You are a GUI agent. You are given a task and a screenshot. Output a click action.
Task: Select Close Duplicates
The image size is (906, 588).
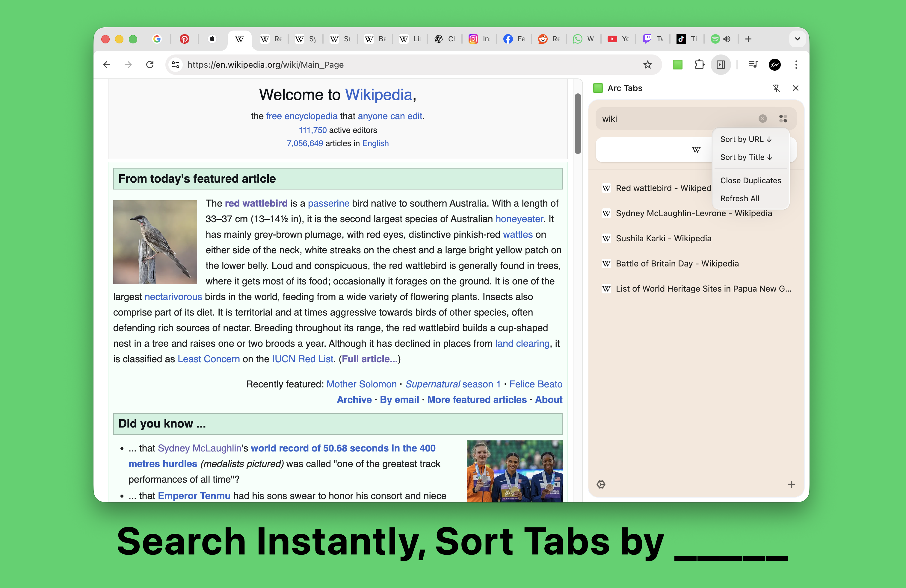[x=751, y=181]
